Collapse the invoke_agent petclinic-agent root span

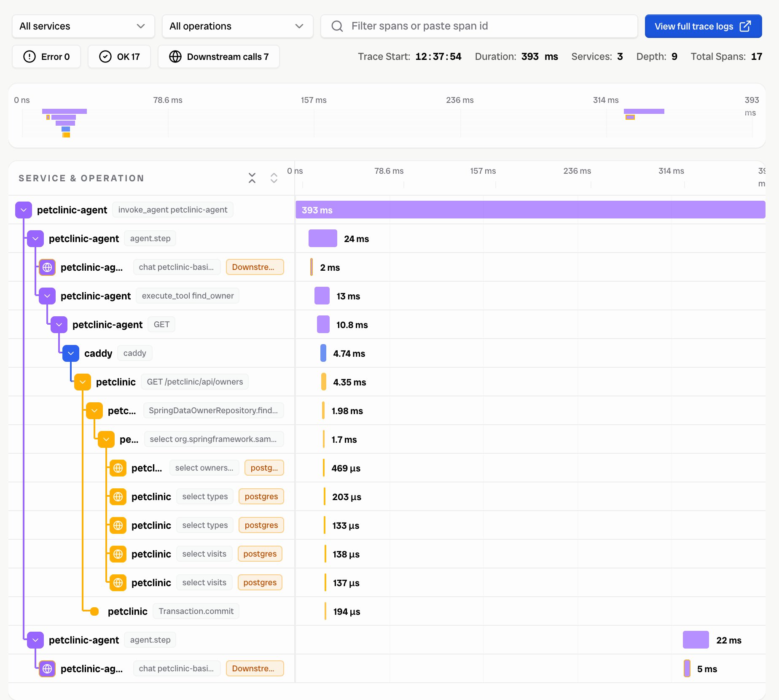[24, 210]
